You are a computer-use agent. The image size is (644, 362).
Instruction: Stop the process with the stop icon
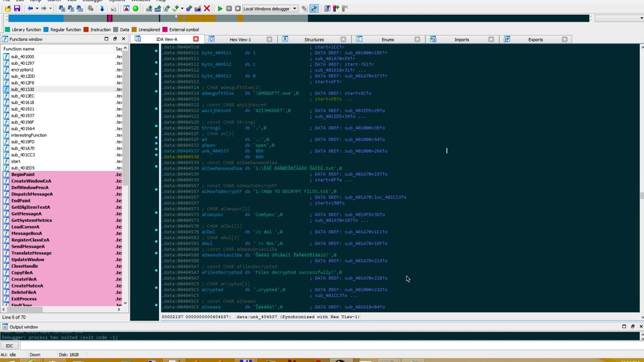click(x=237, y=9)
